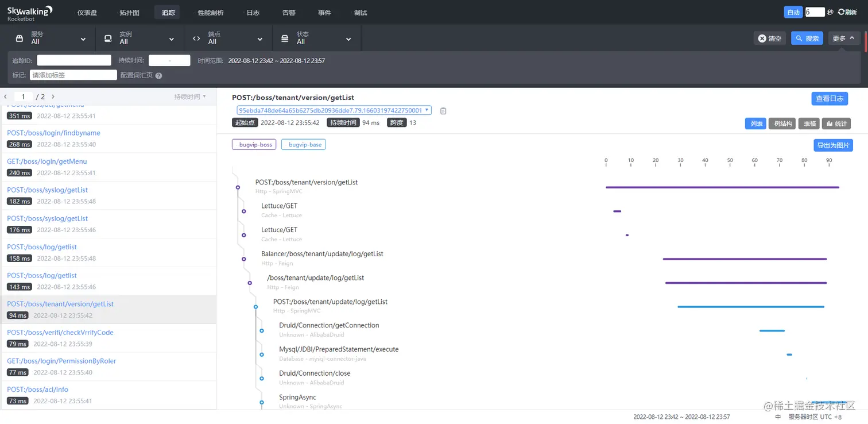Select the bugvip-boss service tag

click(x=254, y=145)
